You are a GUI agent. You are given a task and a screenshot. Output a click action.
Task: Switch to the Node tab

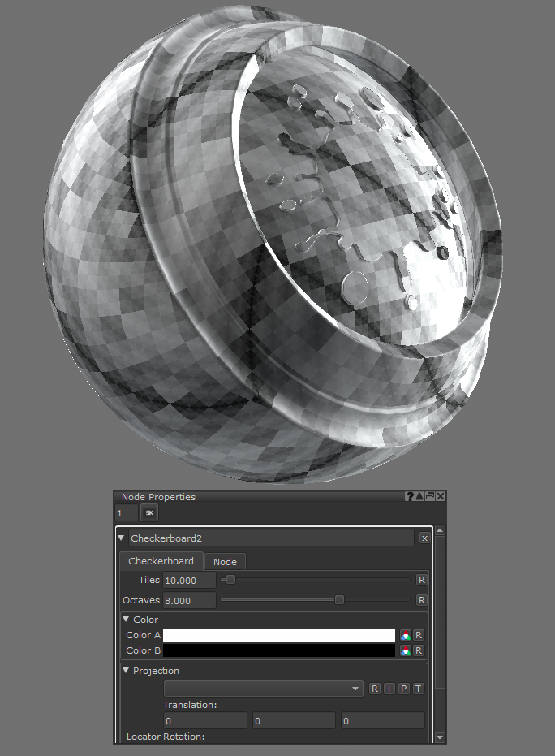[x=225, y=561]
